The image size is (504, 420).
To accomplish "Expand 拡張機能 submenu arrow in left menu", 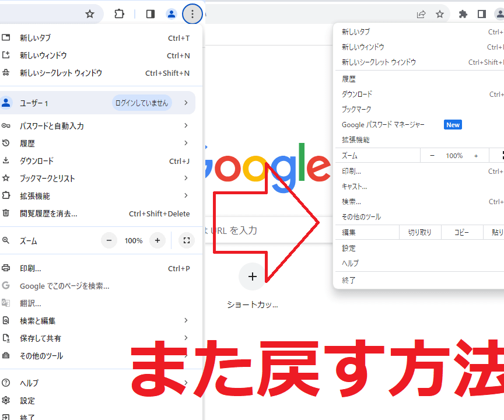I will tap(185, 195).
